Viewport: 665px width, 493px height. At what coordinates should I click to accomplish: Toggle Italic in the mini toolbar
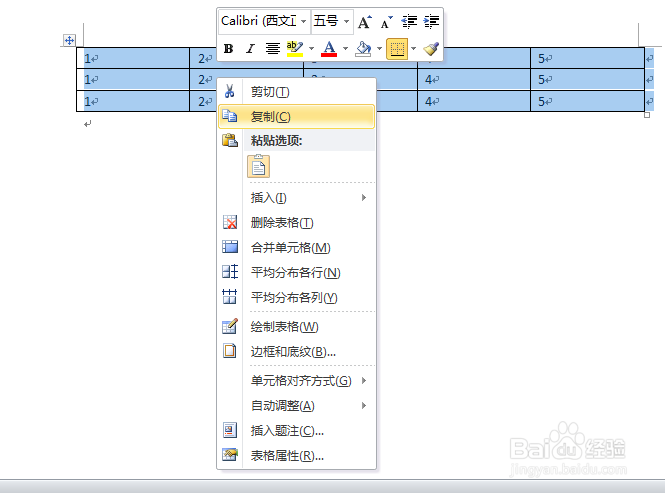point(250,49)
